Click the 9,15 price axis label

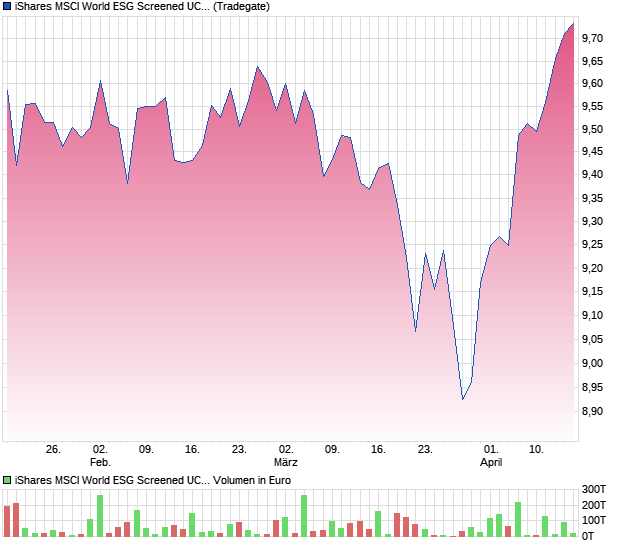[592, 292]
